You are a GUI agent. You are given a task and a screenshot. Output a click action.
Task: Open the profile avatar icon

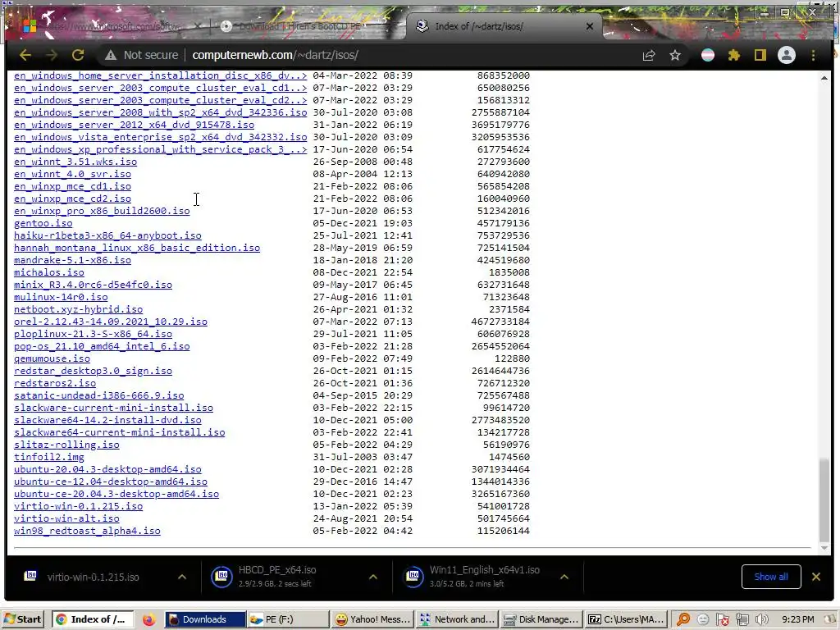point(787,55)
